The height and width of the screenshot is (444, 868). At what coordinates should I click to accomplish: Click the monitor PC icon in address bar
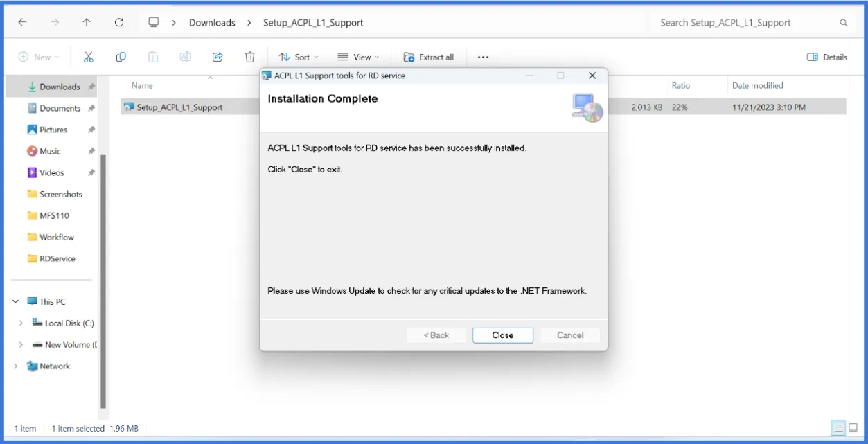[154, 22]
